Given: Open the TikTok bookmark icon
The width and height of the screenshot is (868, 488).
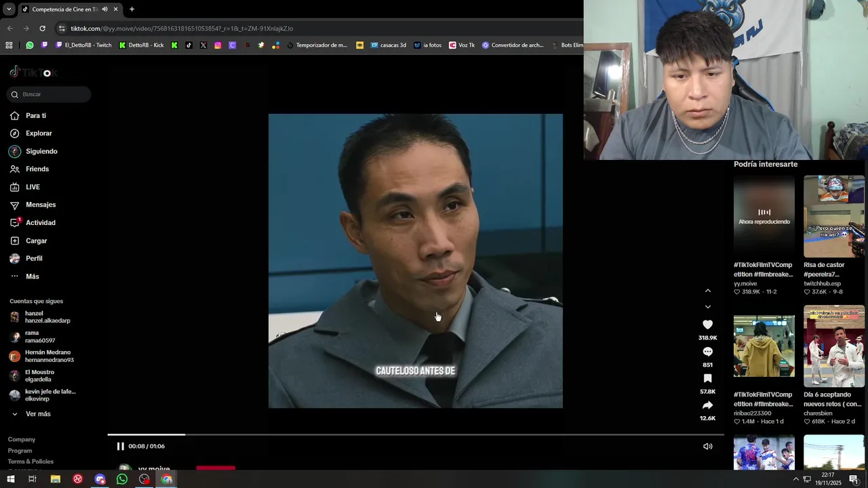Looking at the screenshot, I should coord(189,45).
